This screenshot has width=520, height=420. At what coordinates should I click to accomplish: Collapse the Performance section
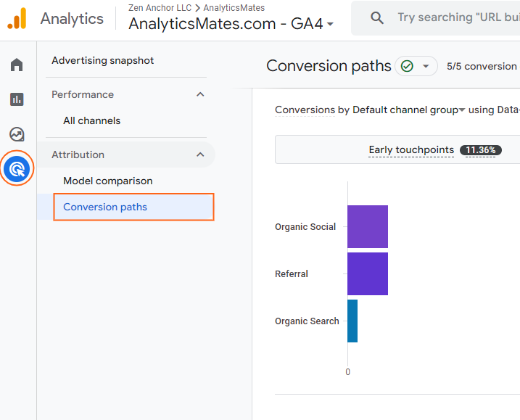(x=200, y=94)
